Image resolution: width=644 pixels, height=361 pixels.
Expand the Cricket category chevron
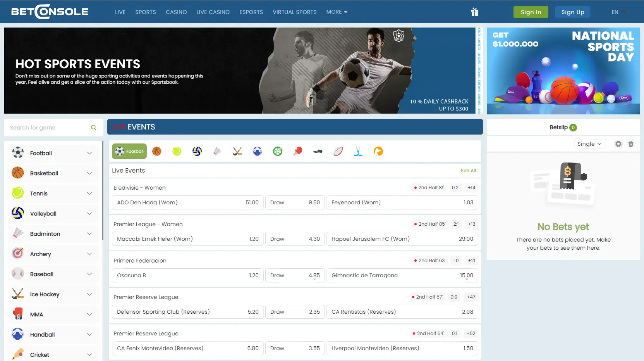tap(89, 355)
